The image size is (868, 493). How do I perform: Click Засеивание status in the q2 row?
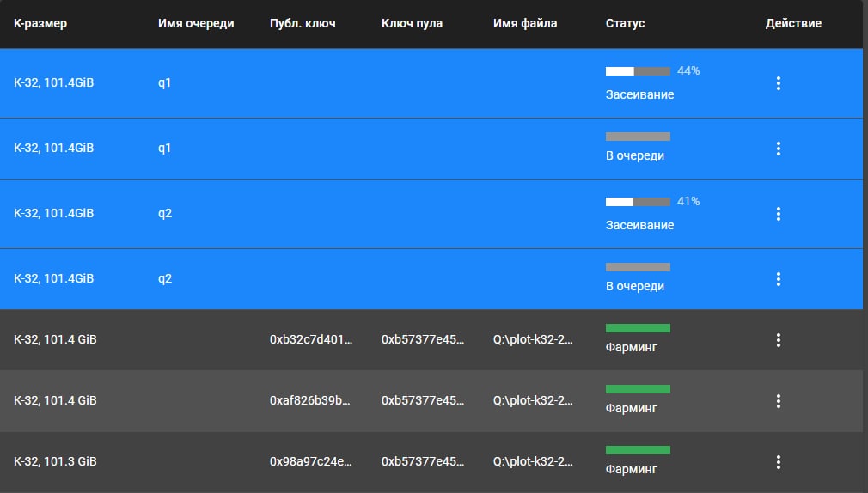coord(640,225)
